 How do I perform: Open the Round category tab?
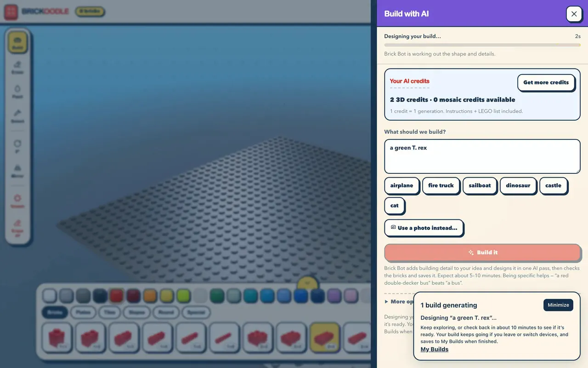click(166, 312)
